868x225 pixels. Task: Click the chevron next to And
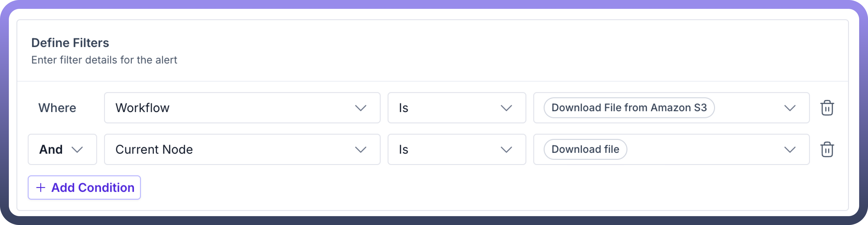click(x=77, y=149)
